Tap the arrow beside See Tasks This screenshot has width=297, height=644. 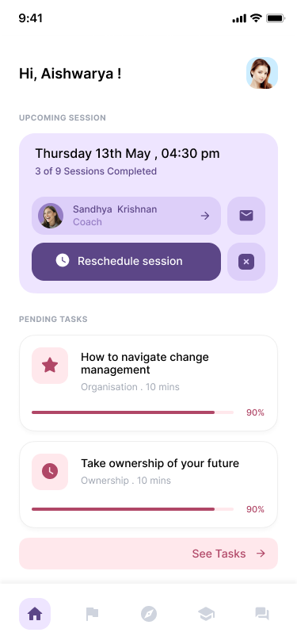pyautogui.click(x=261, y=554)
